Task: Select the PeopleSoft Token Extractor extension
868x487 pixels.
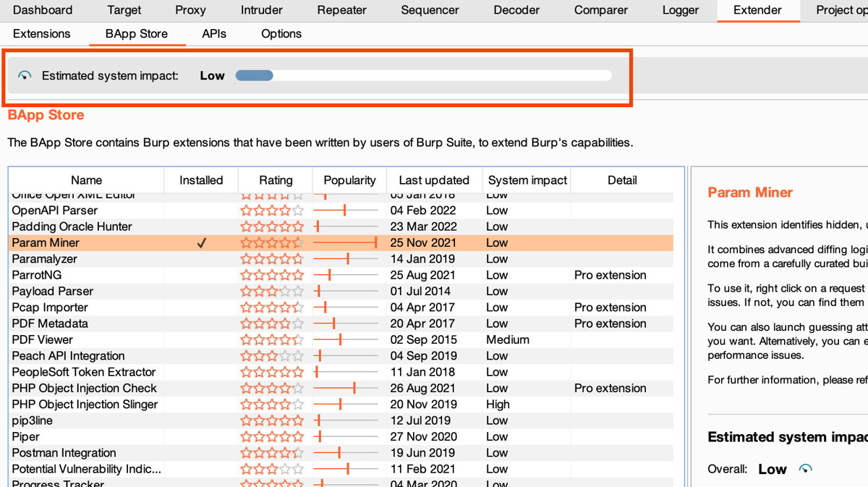Action: [x=341, y=372]
